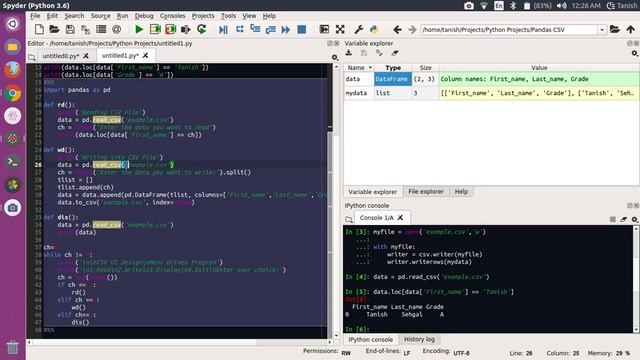Re-run the last script
Screen dimensions: 640x360
(x=201, y=29)
